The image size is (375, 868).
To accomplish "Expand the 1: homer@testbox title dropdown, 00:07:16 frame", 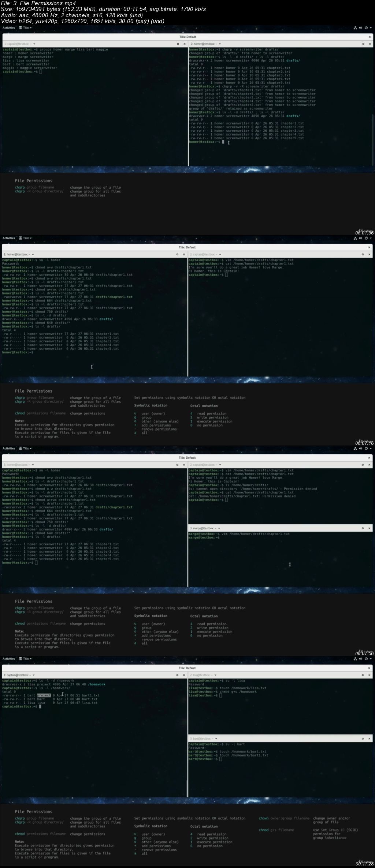I will point(33,254).
